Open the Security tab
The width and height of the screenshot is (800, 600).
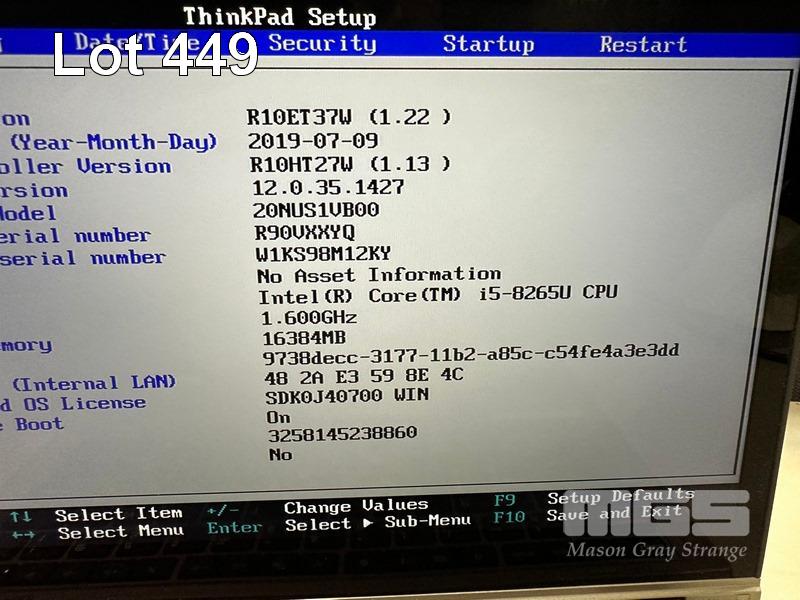(322, 43)
